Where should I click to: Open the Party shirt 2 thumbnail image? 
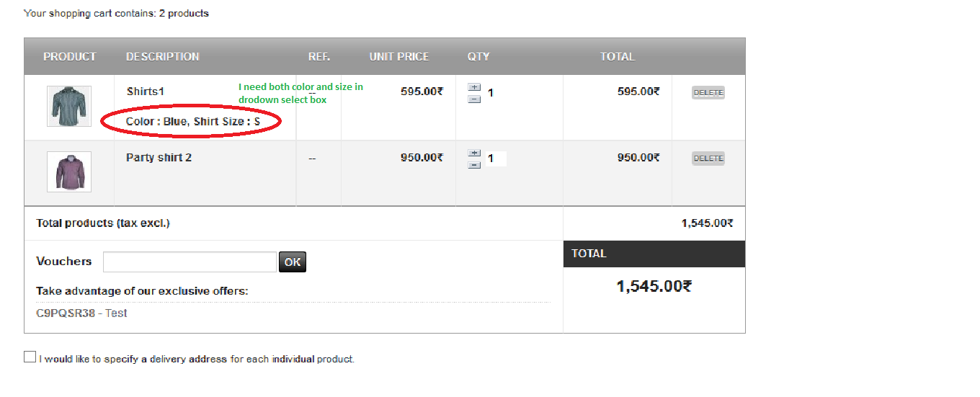[x=69, y=171]
